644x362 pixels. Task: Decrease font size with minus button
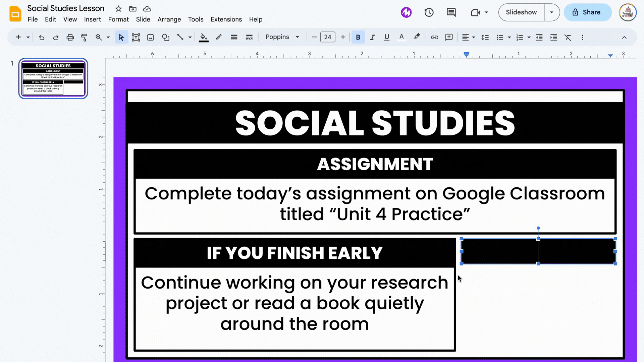(x=314, y=37)
